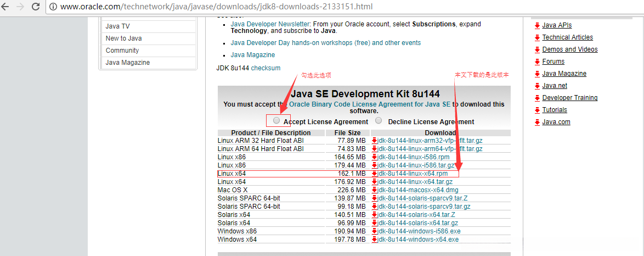Open Java.net link
The height and width of the screenshot is (256, 644).
(x=555, y=86)
